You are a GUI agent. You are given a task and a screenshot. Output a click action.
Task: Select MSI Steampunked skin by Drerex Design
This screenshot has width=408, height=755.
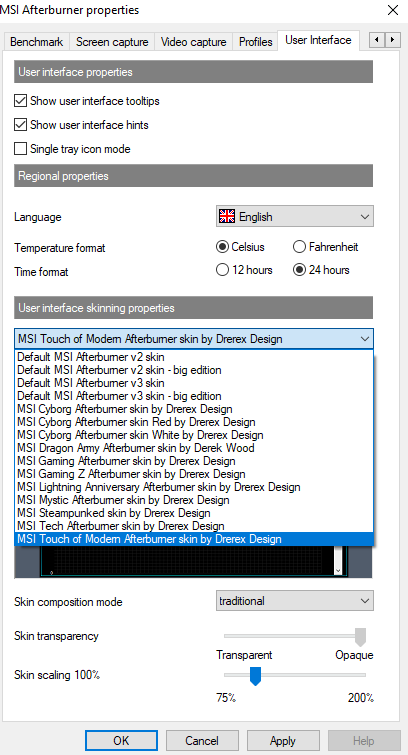pos(194,513)
